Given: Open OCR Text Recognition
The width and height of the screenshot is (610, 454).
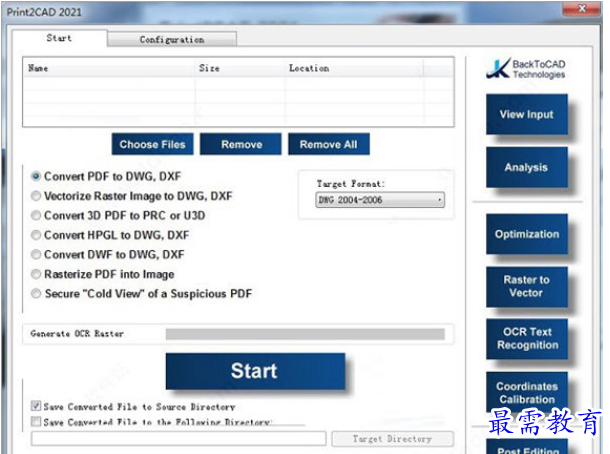Looking at the screenshot, I should 527,338.
